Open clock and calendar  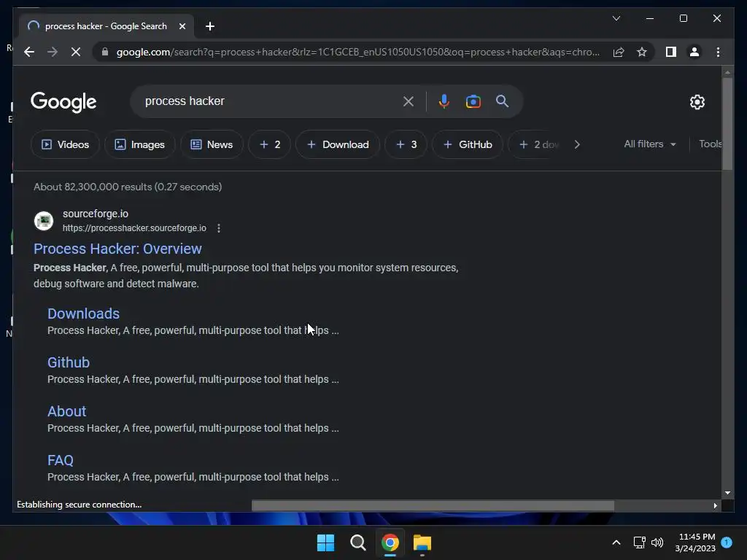695,542
